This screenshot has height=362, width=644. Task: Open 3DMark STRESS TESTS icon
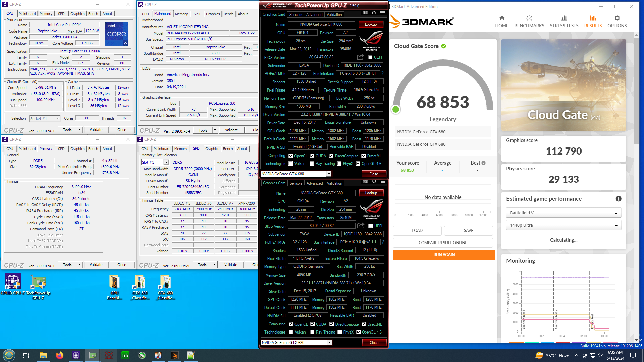[x=564, y=18]
